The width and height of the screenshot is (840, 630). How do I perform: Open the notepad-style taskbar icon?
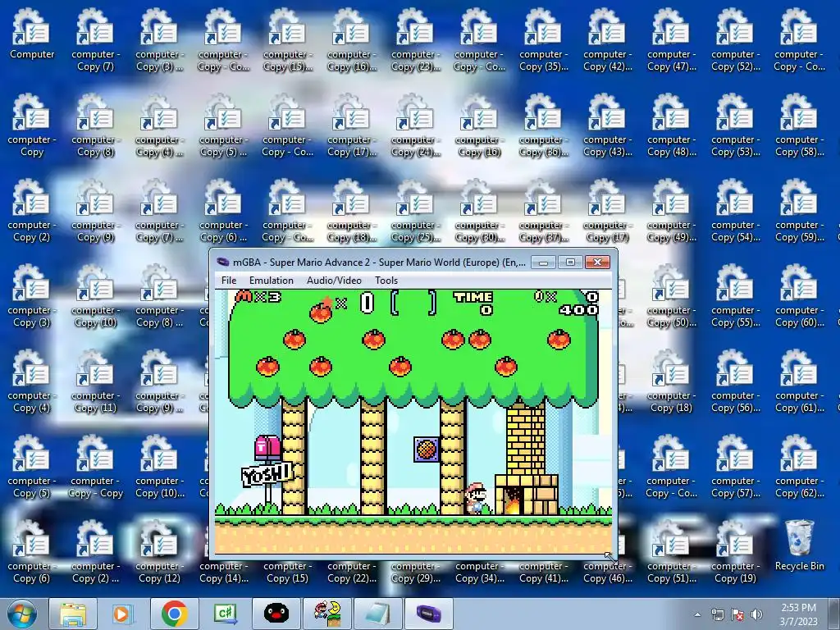point(377,614)
